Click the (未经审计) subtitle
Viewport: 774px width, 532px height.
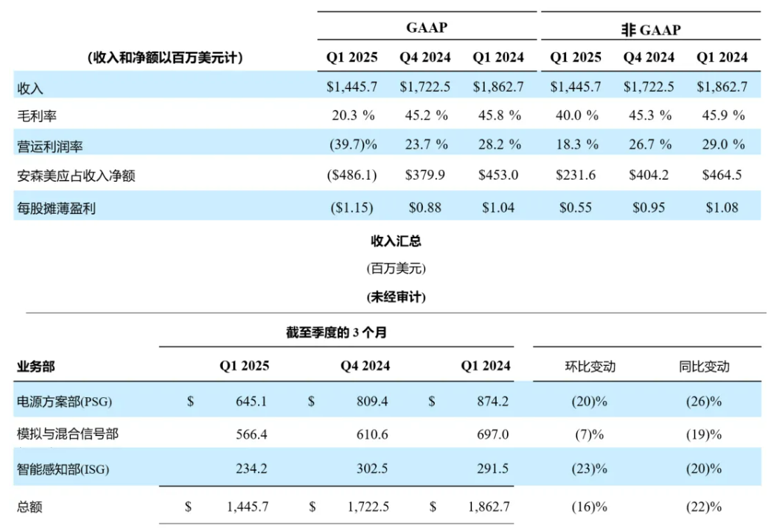coord(396,297)
